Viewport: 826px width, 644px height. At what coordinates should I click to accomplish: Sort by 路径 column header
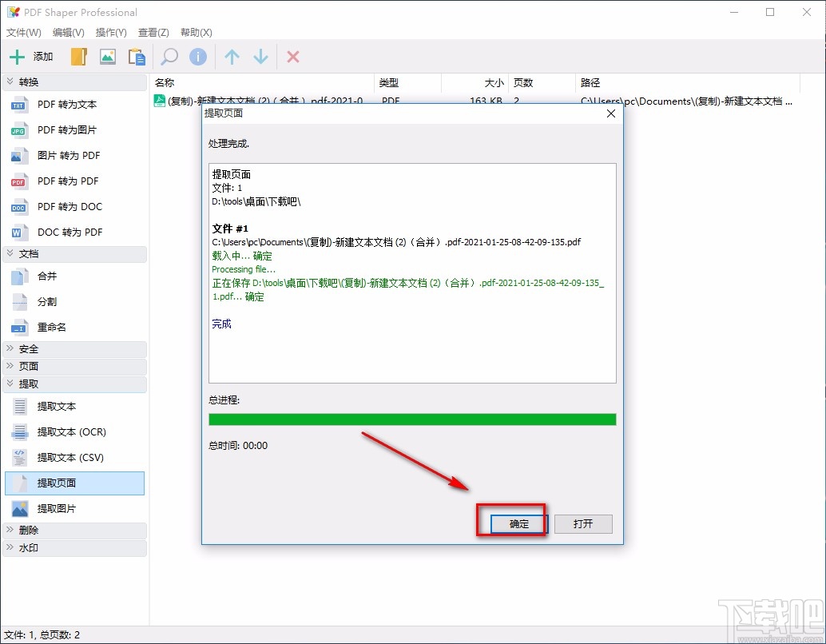click(x=688, y=83)
